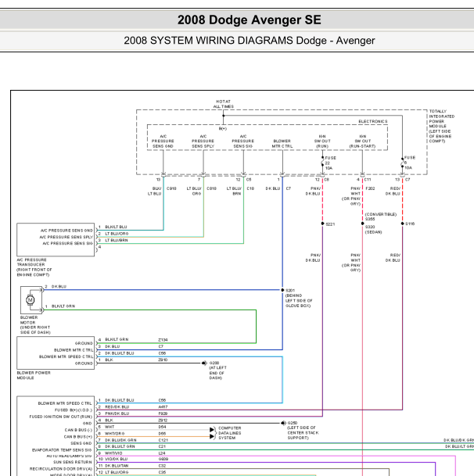Click 'RED/DK BLU' wire label at pin 2

(x=117, y=406)
